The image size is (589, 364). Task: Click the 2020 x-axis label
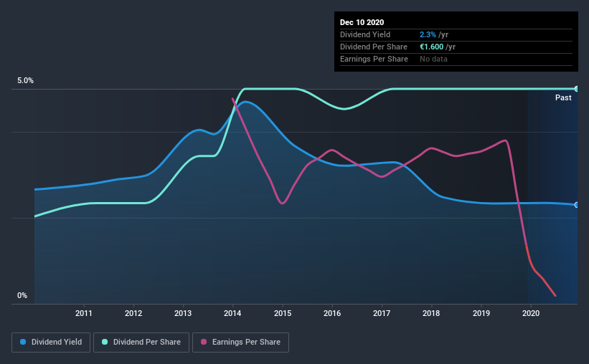coord(531,313)
